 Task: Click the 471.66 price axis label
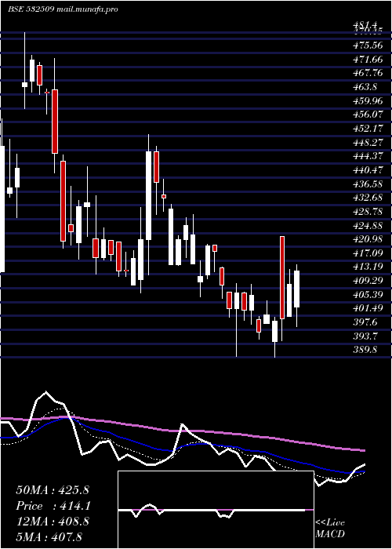pos(368,60)
